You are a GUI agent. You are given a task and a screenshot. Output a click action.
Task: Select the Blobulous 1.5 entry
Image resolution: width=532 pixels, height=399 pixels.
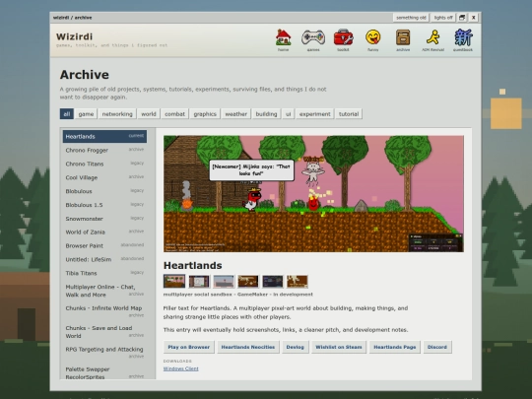pyautogui.click(x=104, y=205)
